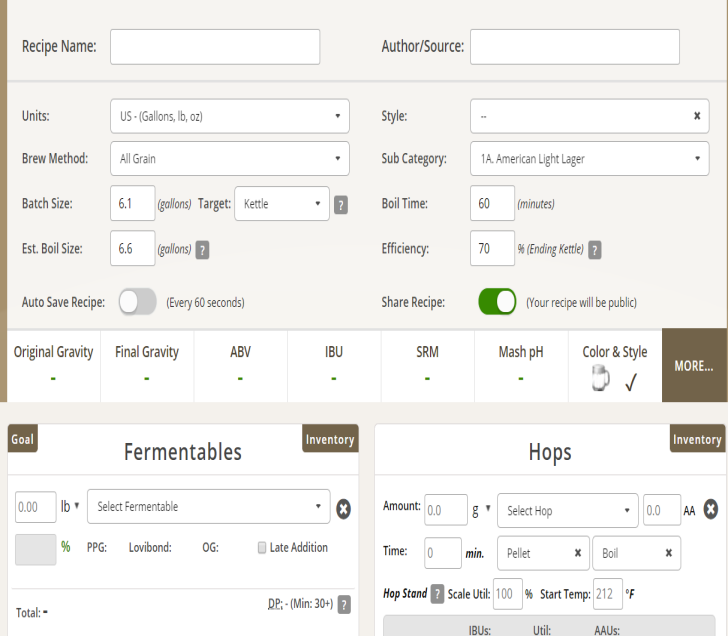Click the MORE... button
This screenshot has width=728, height=636.
point(694,366)
